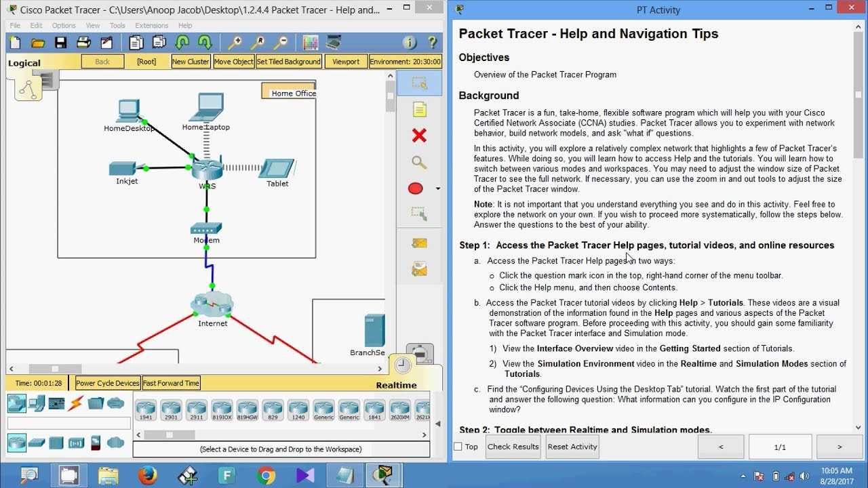Open the Activity Wizard icon
The height and width of the screenshot is (488, 868).
pyautogui.click(x=106, y=43)
